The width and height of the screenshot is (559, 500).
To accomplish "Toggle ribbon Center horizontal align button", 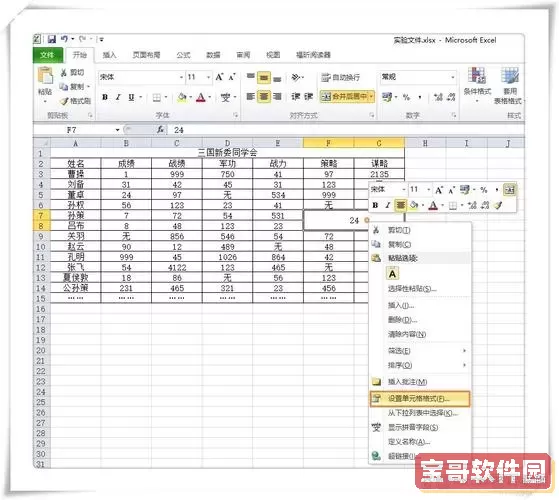I will coord(264,97).
